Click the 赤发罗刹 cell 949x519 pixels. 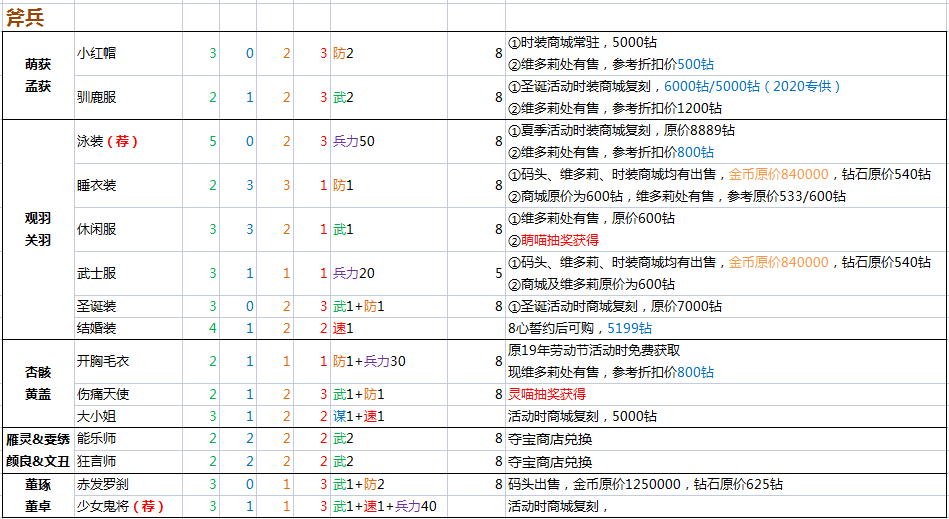click(x=128, y=484)
